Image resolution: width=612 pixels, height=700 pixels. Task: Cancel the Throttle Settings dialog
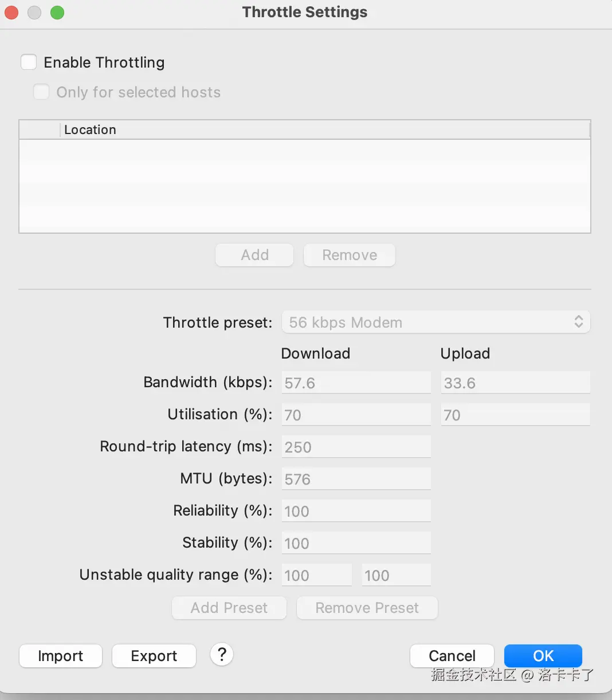pos(452,656)
